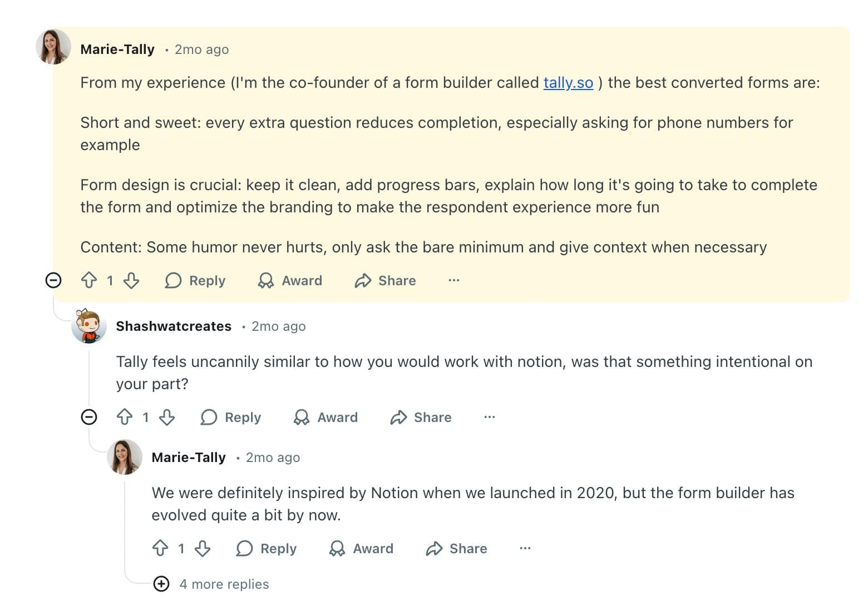The width and height of the screenshot is (868, 606).
Task: Open the overflow menu on Marie-Tally's reply
Action: click(525, 549)
